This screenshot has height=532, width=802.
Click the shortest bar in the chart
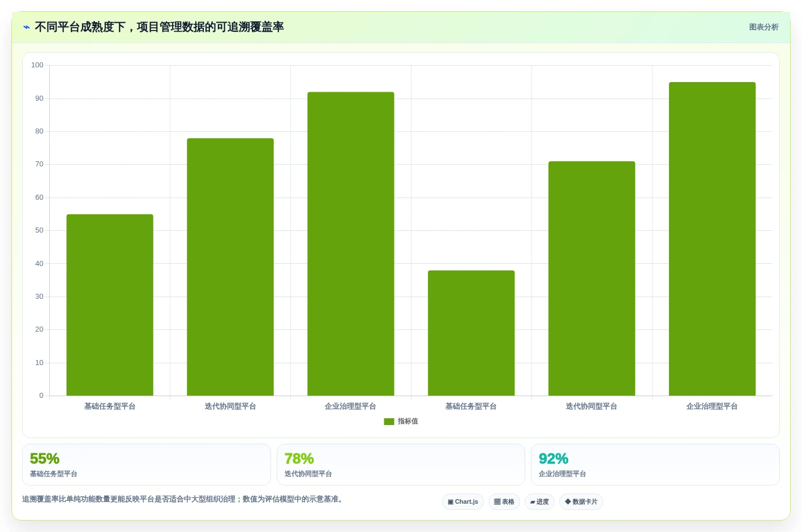[471, 333]
